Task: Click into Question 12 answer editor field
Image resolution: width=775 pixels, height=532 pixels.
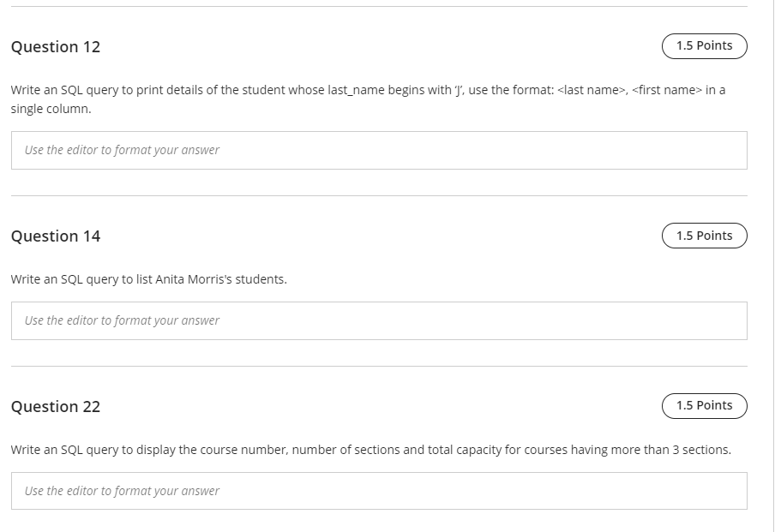Action: (378, 150)
